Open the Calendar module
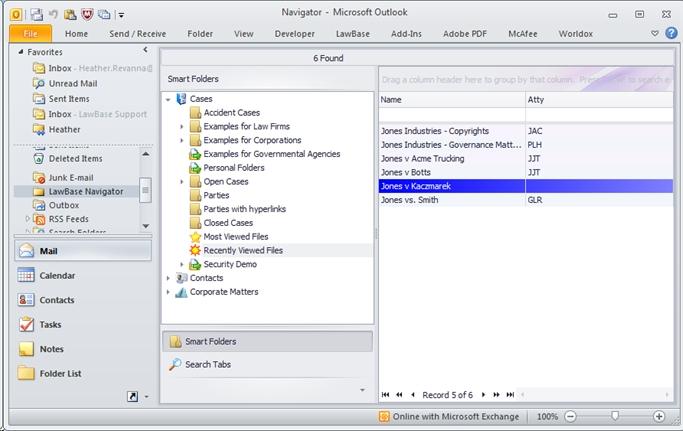683x431 pixels. pos(83,275)
